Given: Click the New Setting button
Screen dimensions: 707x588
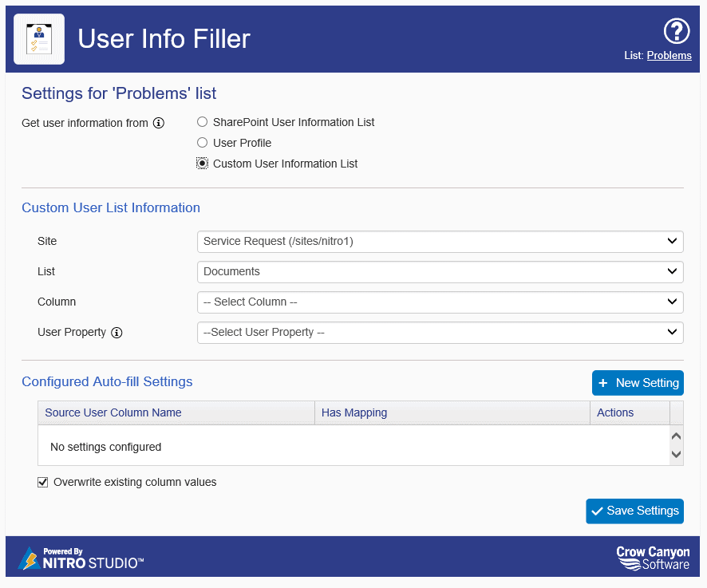Looking at the screenshot, I should pos(638,383).
